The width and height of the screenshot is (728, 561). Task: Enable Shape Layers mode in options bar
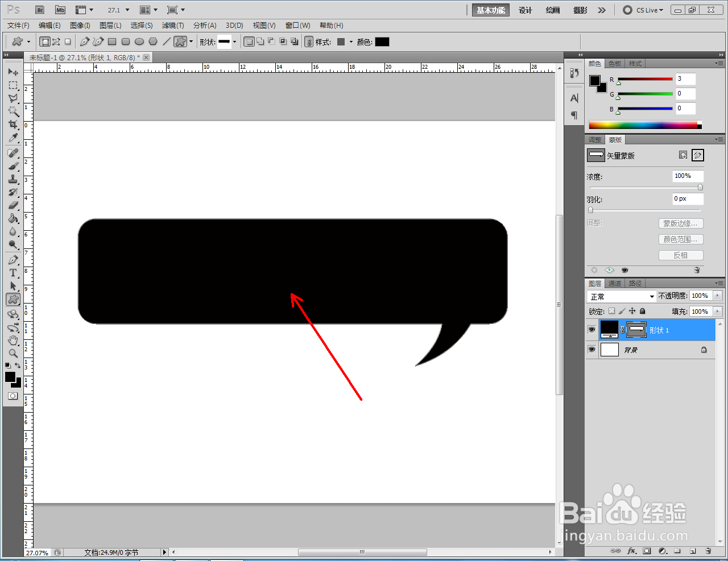coord(45,41)
